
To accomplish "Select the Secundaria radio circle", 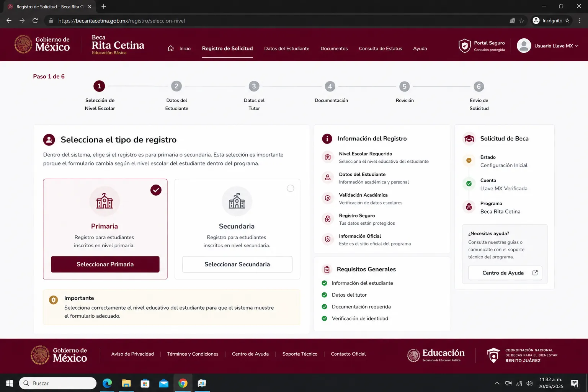I will tap(291, 188).
